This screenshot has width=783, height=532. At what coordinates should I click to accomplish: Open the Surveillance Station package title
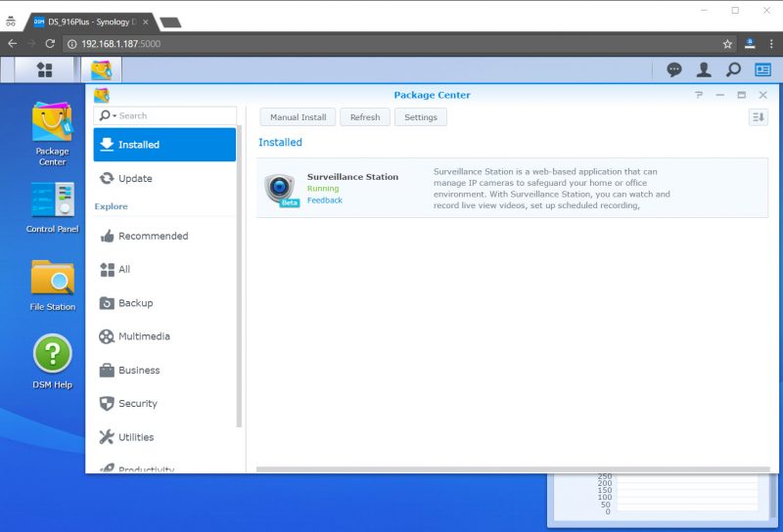pyautogui.click(x=352, y=177)
